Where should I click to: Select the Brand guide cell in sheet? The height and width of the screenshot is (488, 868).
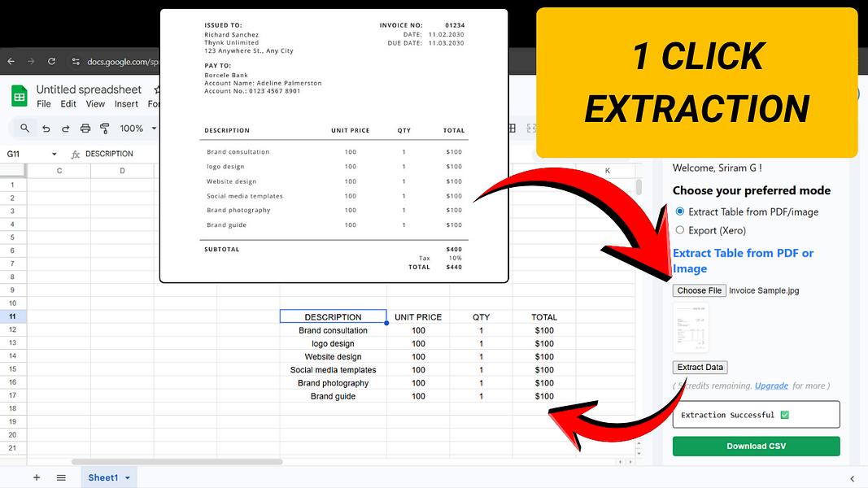pos(333,396)
